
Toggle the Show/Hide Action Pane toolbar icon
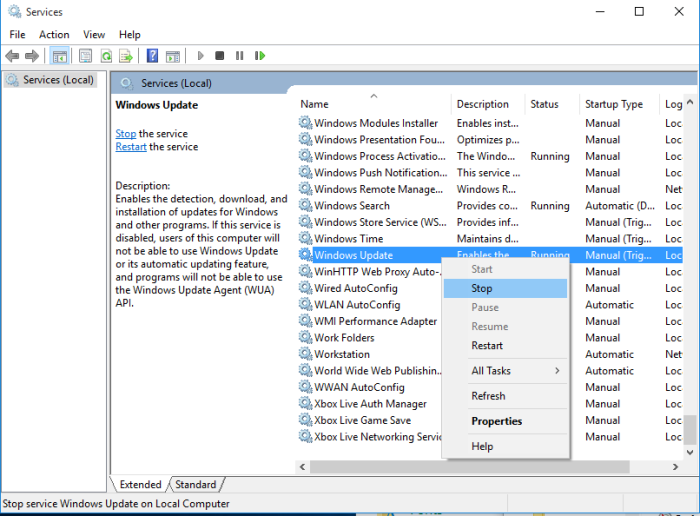click(173, 56)
